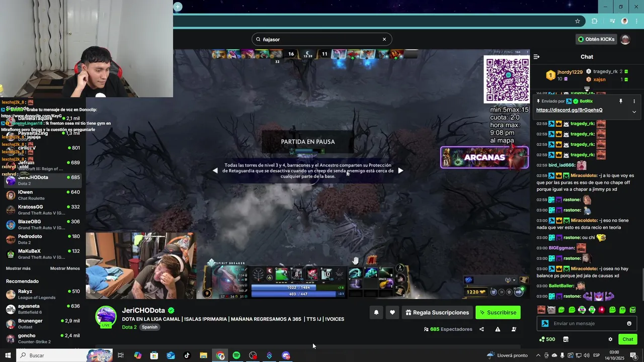Open the Dota 2 category link
644x362 pixels.
point(129,327)
